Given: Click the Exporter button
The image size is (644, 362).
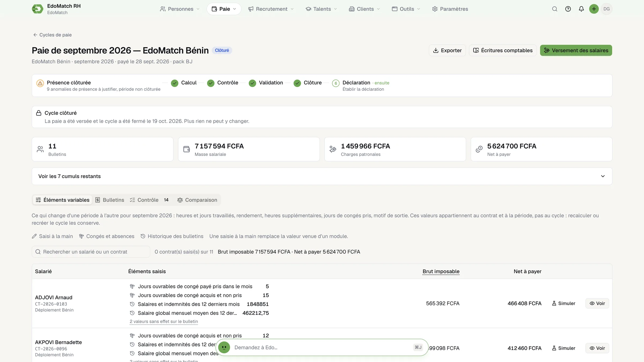Looking at the screenshot, I should point(447,50).
